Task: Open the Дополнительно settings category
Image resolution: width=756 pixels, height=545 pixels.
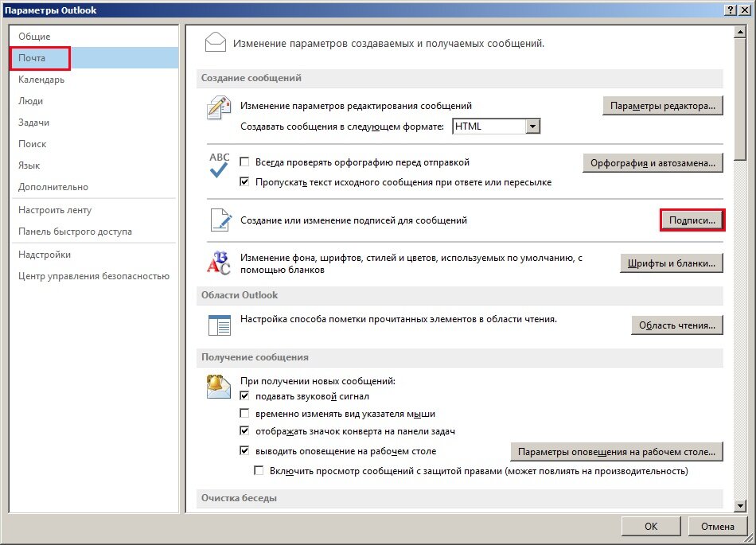Action: click(94, 187)
